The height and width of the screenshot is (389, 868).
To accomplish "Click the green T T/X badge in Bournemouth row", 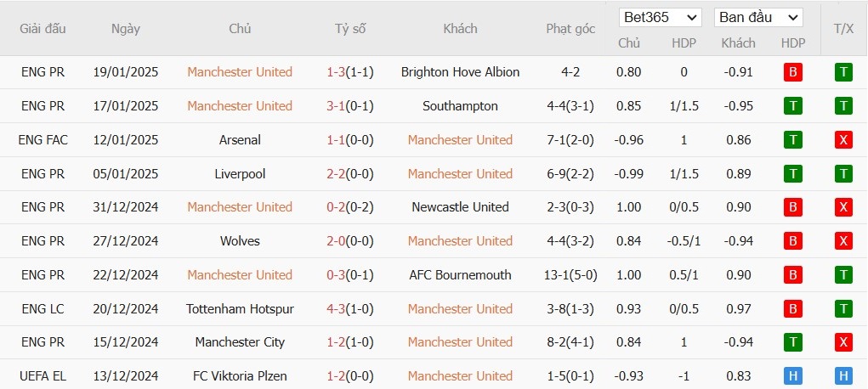I will 843,275.
